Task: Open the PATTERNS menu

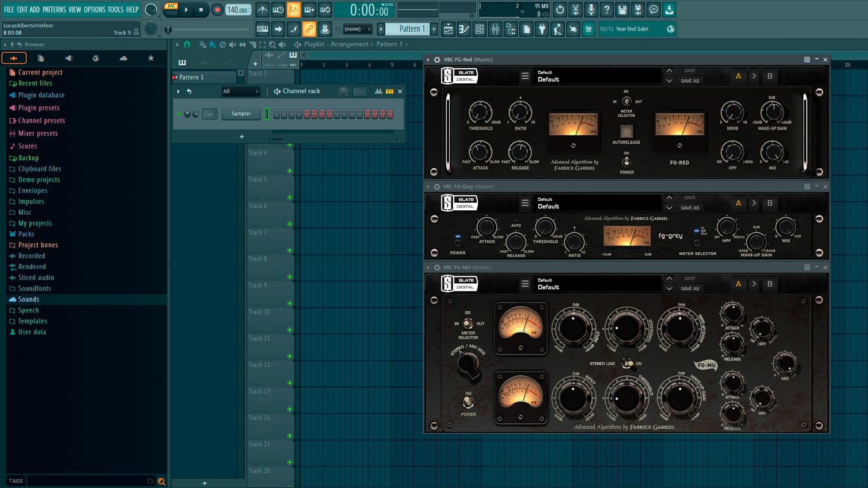Action: [x=54, y=10]
